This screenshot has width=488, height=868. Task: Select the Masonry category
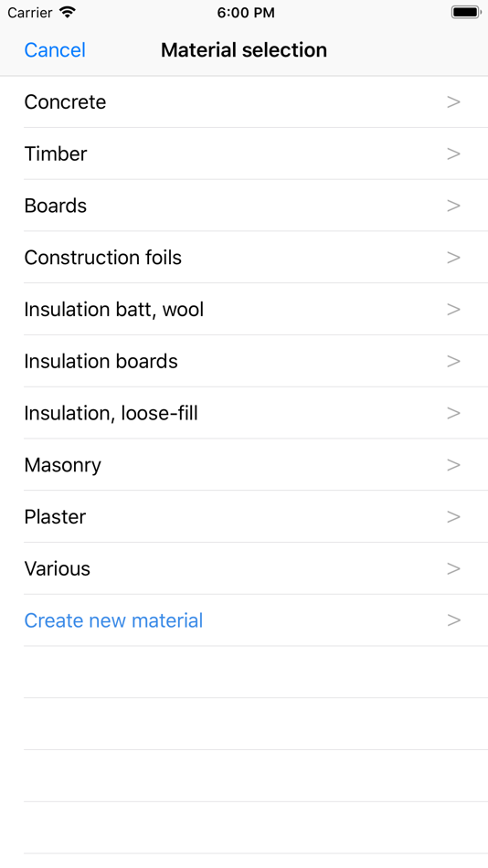tap(244, 465)
